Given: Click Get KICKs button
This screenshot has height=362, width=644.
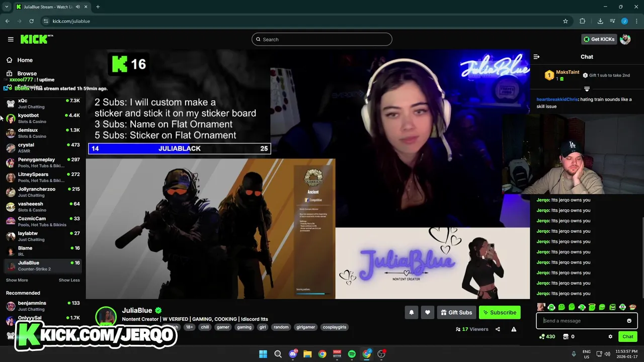Looking at the screenshot, I should (x=599, y=39).
